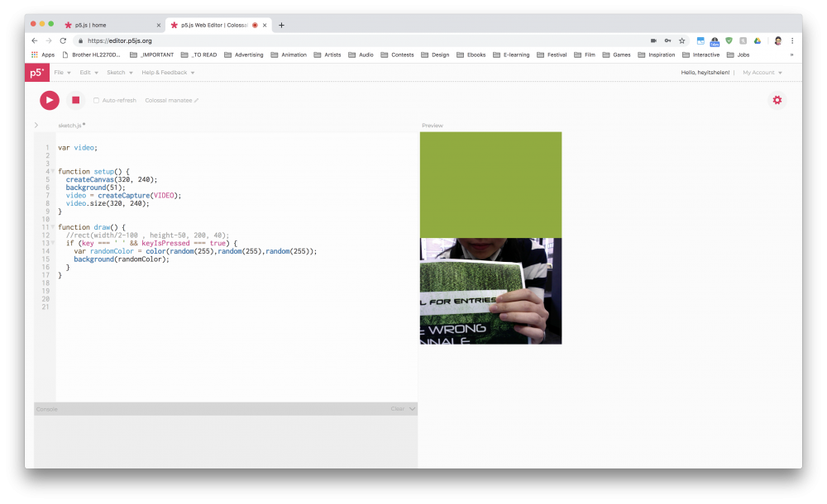Open the My Account dropdown

pyautogui.click(x=762, y=73)
